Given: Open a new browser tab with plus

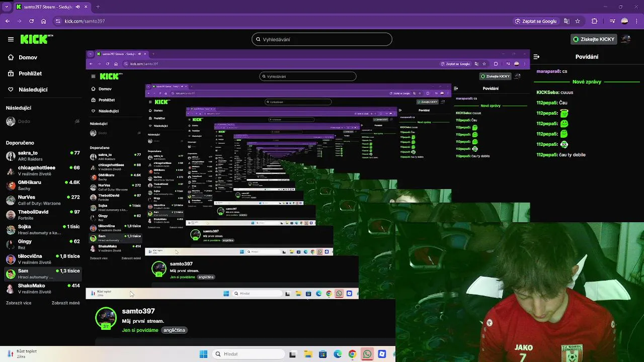Looking at the screenshot, I should tap(98, 7).
